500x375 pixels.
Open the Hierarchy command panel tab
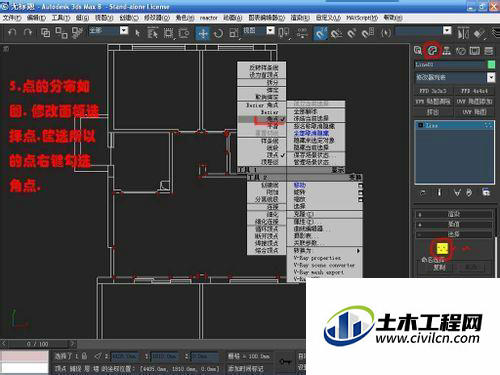[447, 51]
